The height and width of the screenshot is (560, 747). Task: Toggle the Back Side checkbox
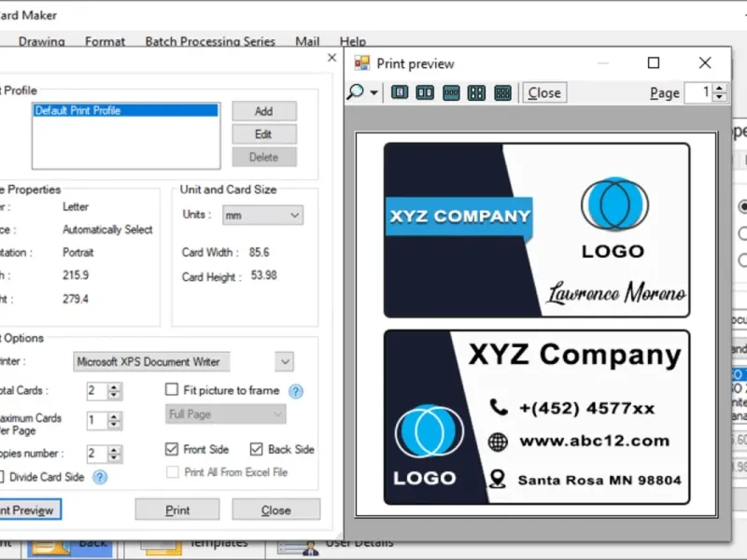point(256,449)
